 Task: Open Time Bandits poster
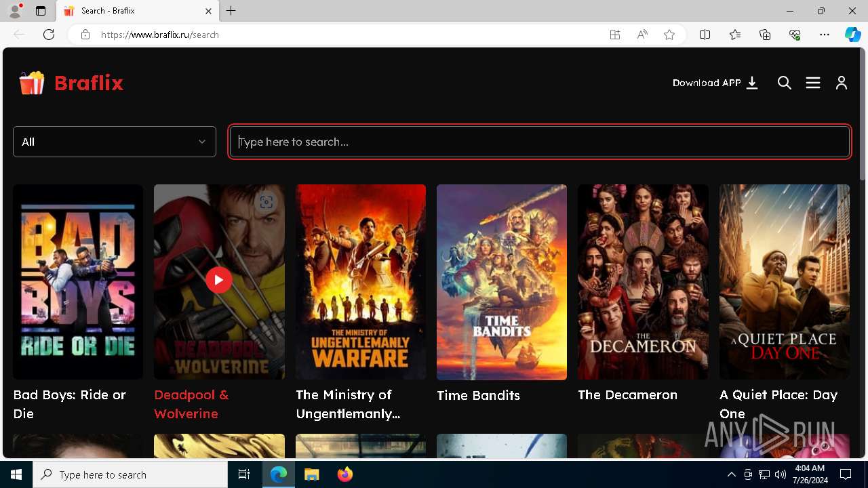coord(502,282)
